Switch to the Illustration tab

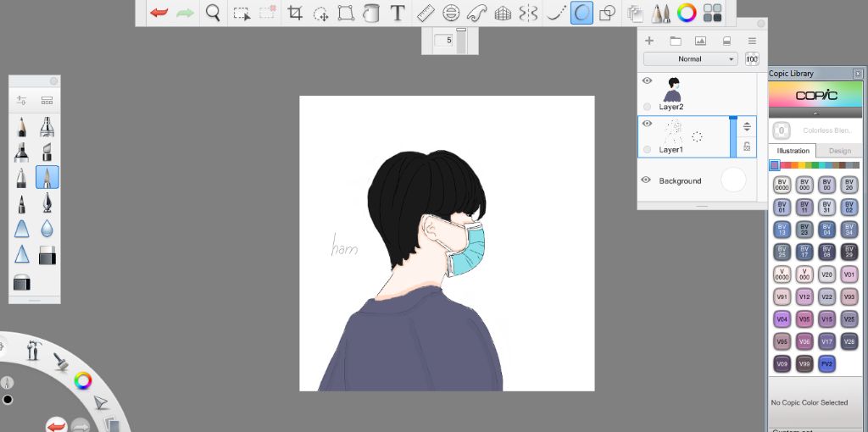793,151
